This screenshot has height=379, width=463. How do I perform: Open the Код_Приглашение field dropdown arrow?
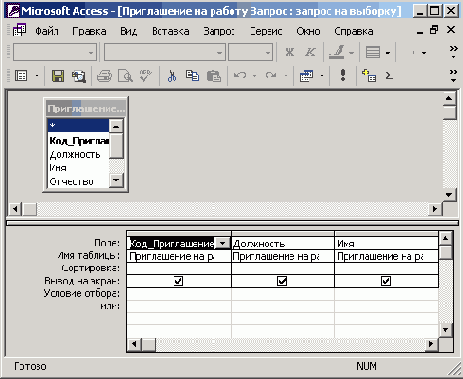click(222, 244)
